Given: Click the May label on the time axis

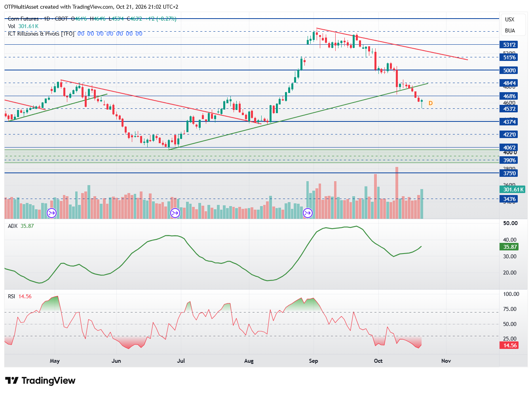Looking at the screenshot, I should click(x=55, y=361).
